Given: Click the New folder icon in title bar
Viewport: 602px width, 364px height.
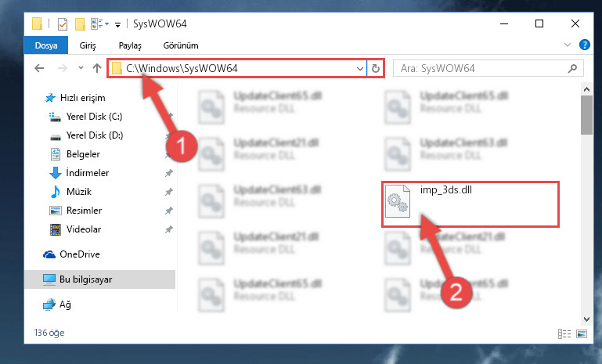Looking at the screenshot, I should coord(80,24).
